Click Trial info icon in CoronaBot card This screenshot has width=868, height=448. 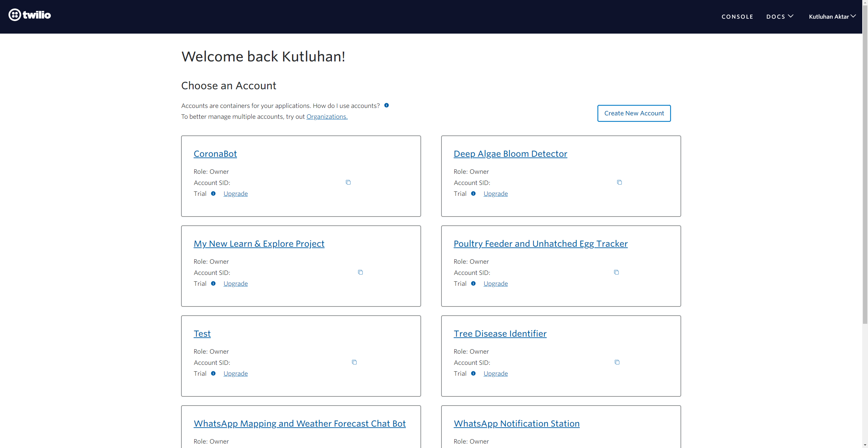coord(213,193)
